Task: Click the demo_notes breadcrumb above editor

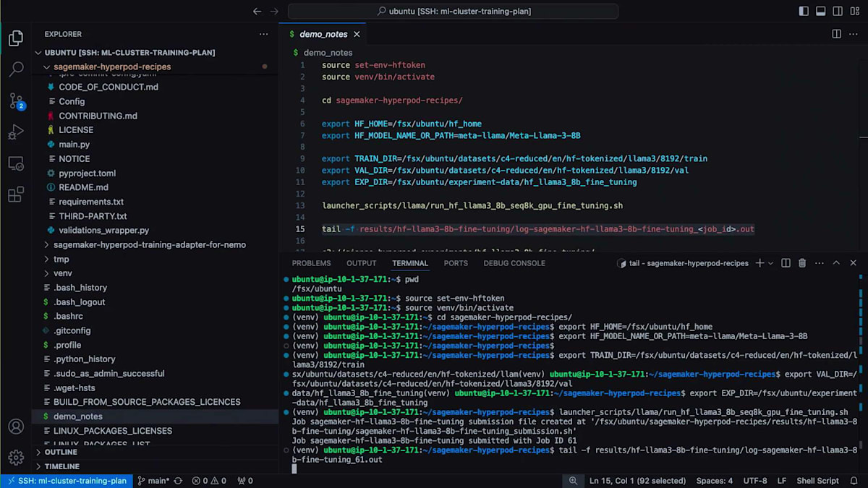Action: pos(328,53)
